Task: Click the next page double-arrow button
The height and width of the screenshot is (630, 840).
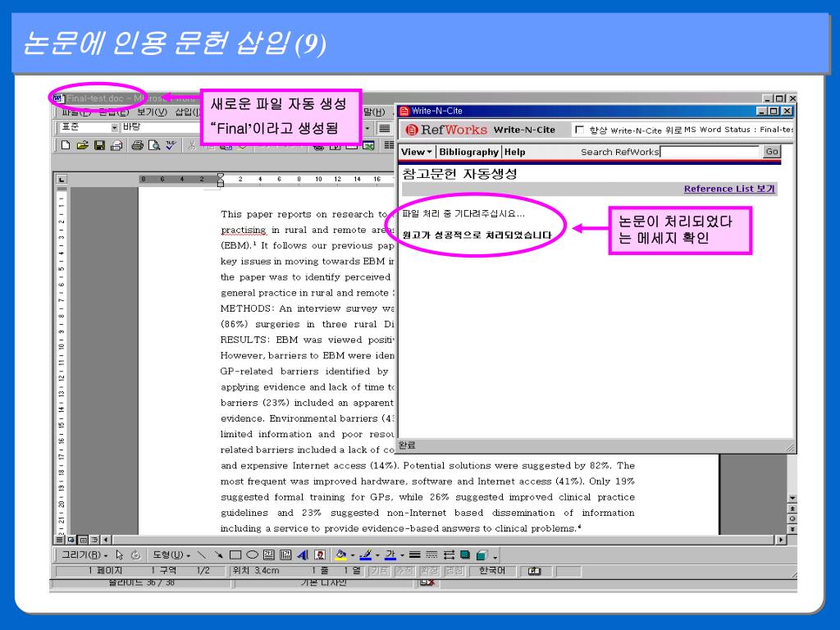Action: tap(792, 529)
